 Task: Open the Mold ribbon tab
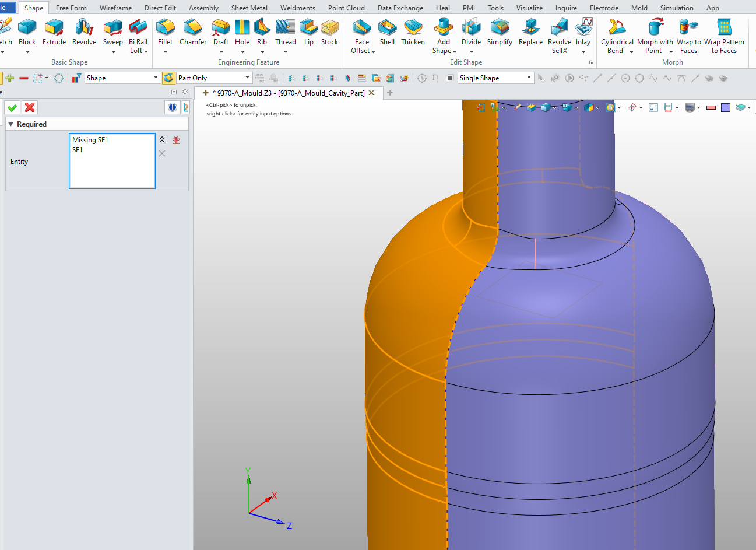pos(639,8)
